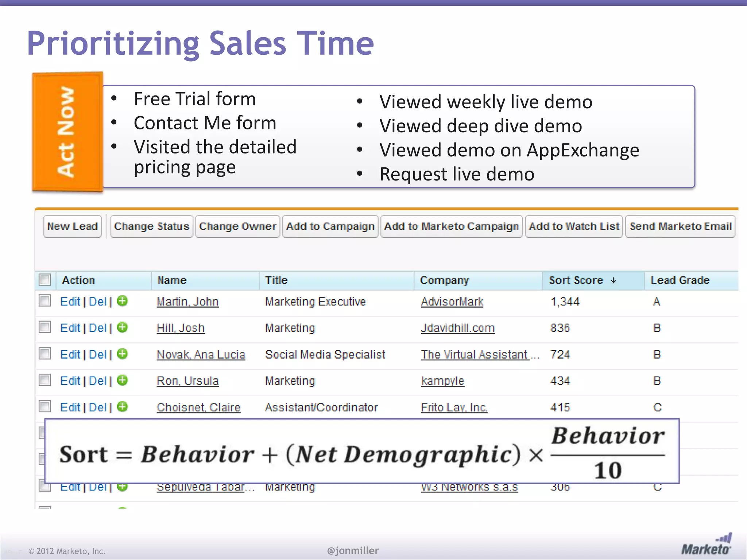Click the Act Now orange label
The height and width of the screenshot is (560, 747).
pos(67,132)
